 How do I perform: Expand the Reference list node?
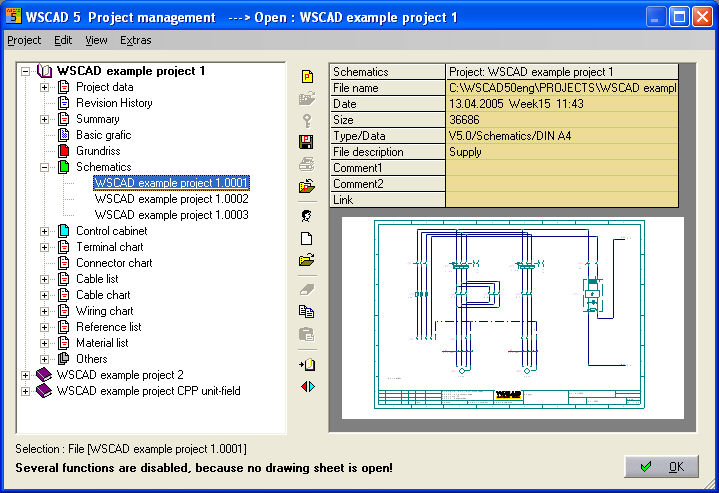44,327
